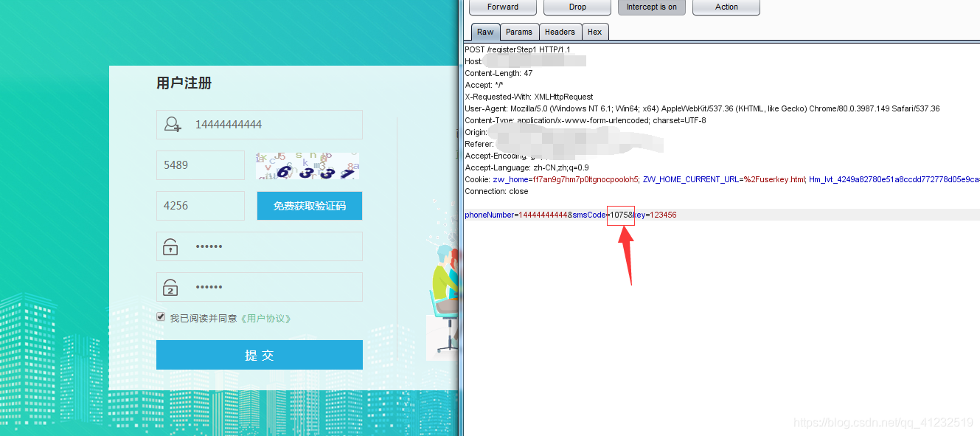980x436 pixels.
Task: Refresh the captcha image
Action: tap(307, 166)
